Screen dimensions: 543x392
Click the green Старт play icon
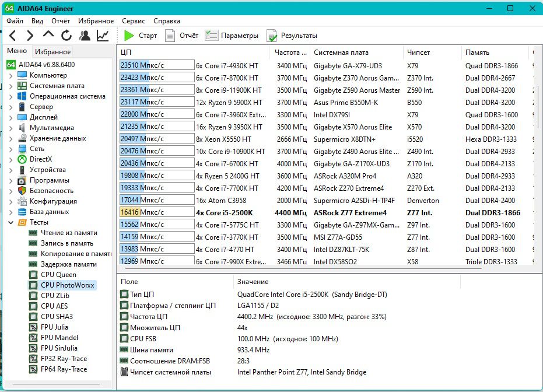[129, 36]
